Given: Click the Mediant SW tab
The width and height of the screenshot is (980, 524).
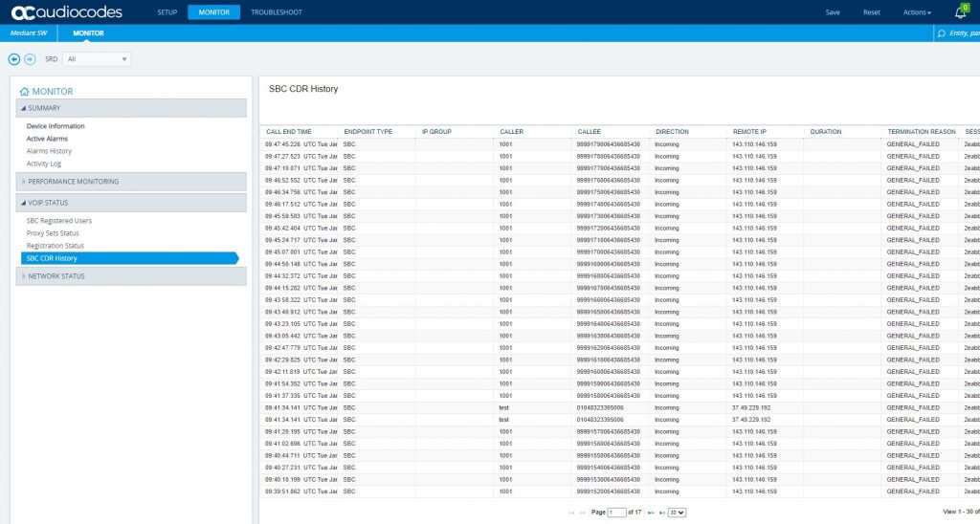Looking at the screenshot, I should tap(29, 33).
